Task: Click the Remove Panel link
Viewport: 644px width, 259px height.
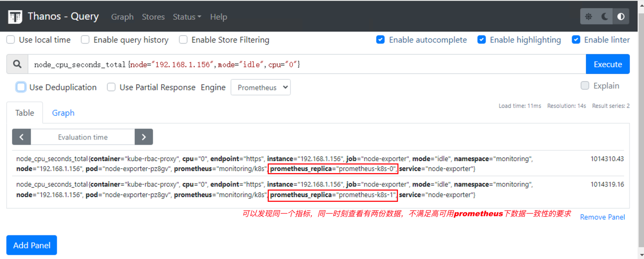Action: (x=602, y=217)
